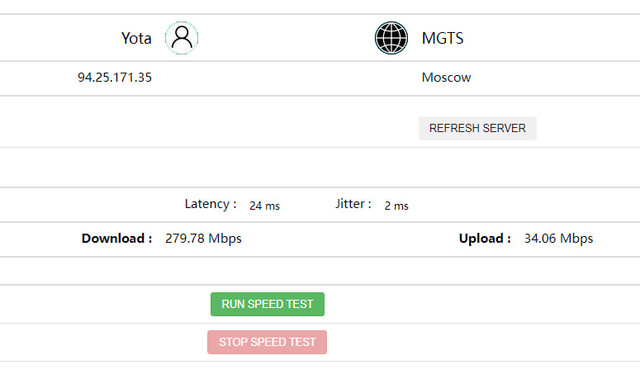Viewport: 640px width, 374px height.
Task: Click the bold Download label
Action: [x=117, y=238]
